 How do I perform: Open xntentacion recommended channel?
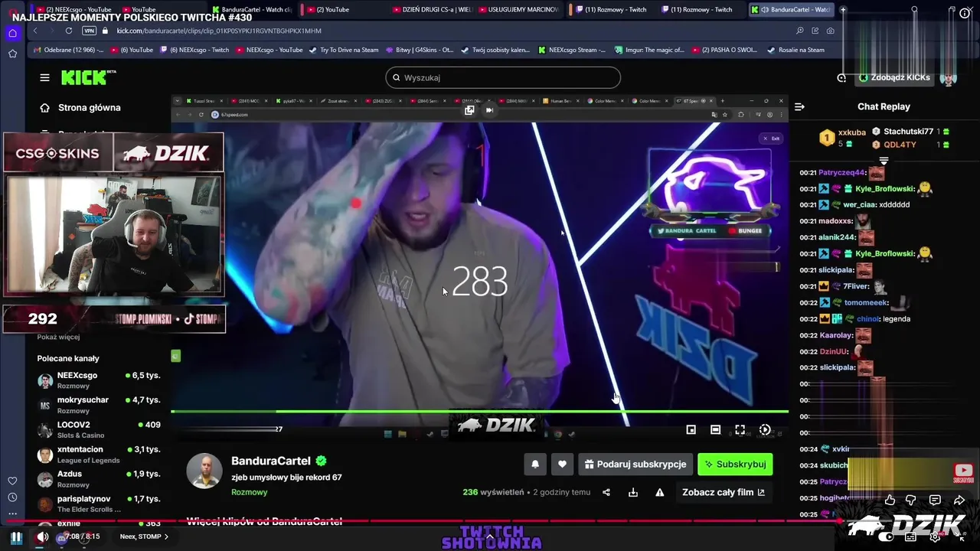click(100, 455)
